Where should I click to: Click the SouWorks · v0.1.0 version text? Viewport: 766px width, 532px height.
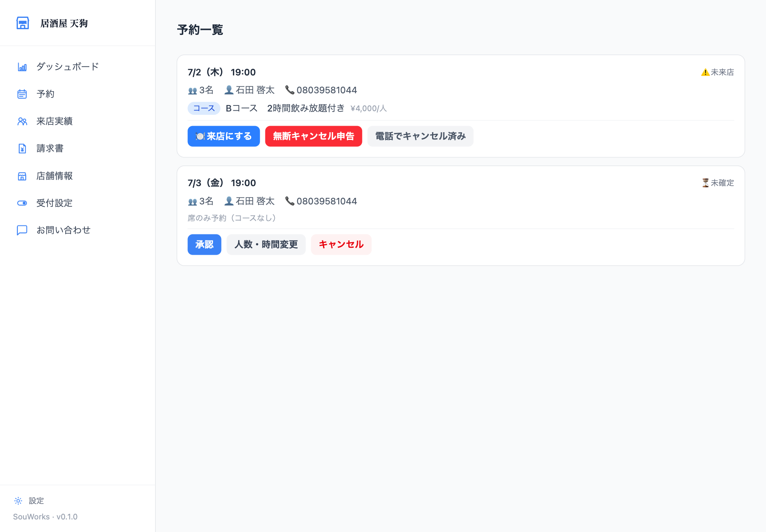point(45,517)
